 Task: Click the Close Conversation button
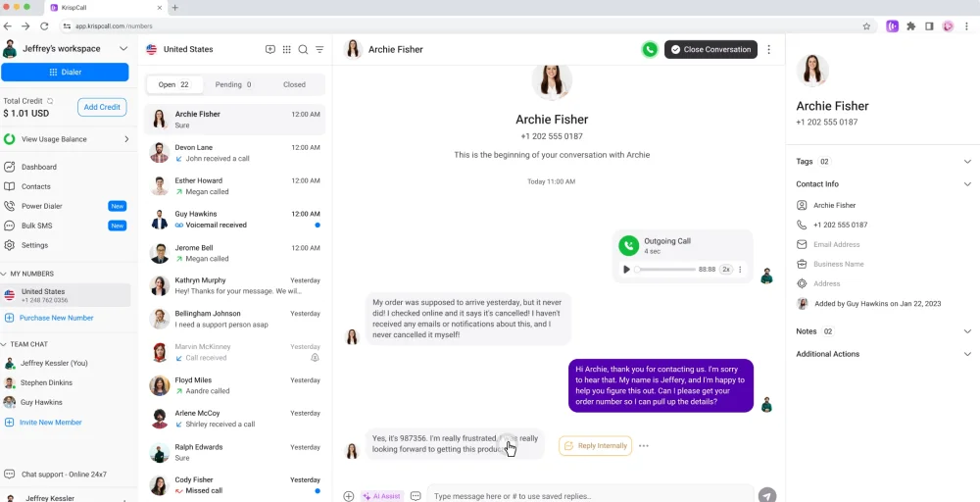click(x=710, y=49)
